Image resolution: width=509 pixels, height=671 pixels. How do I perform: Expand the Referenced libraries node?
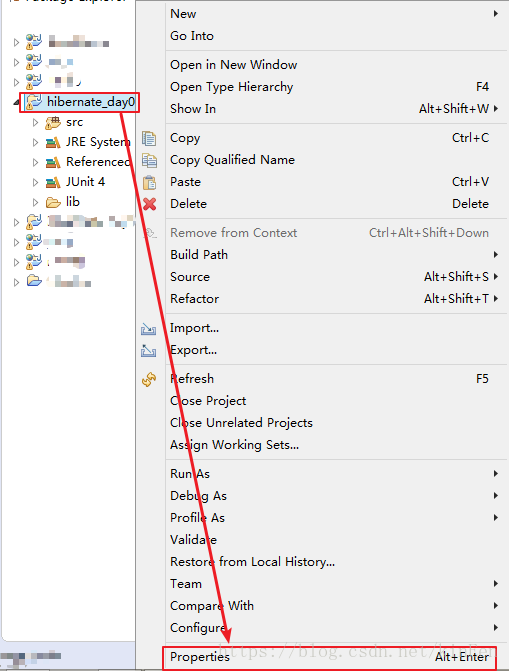coord(36,163)
